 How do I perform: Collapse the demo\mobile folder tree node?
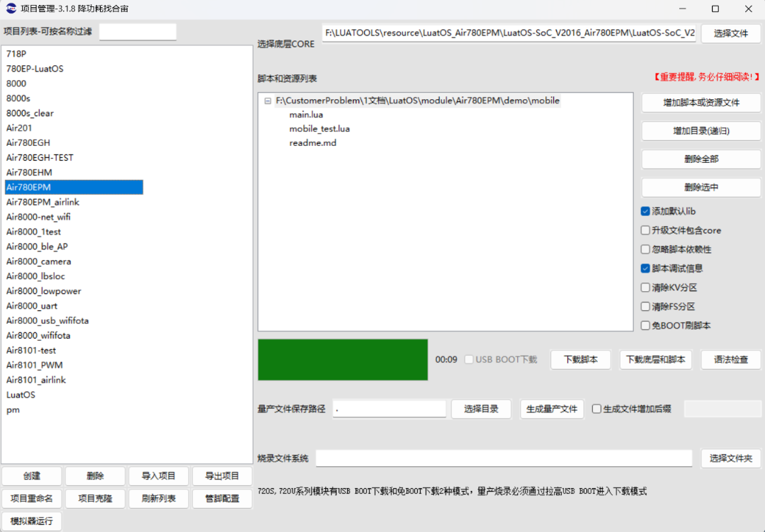click(267, 101)
